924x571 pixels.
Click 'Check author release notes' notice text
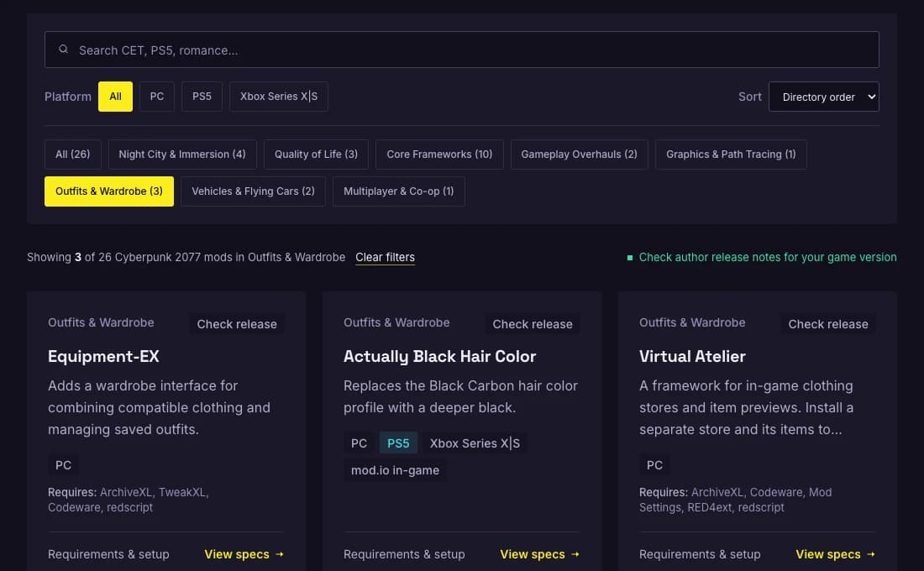point(768,258)
